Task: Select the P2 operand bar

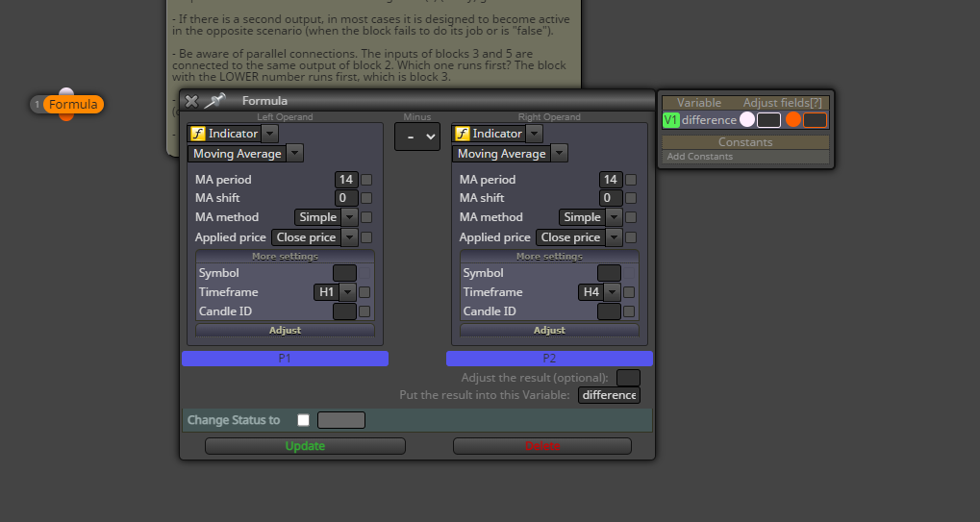Action: point(549,359)
